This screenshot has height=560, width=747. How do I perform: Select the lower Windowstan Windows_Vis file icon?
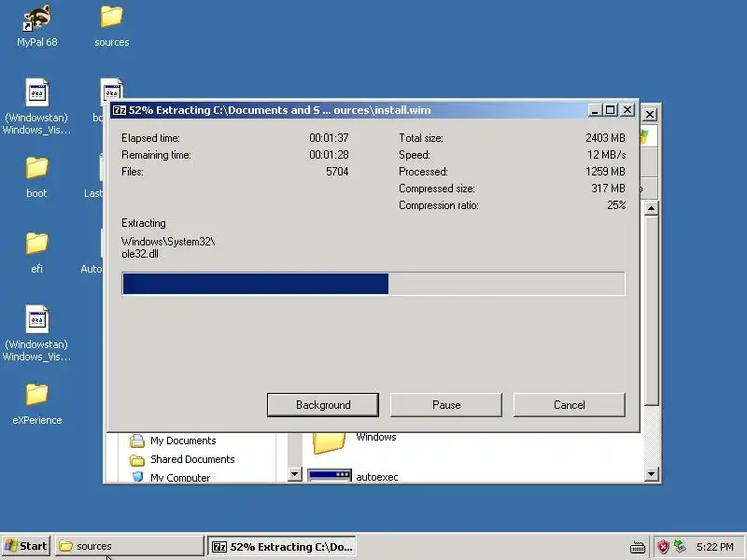tap(36, 333)
